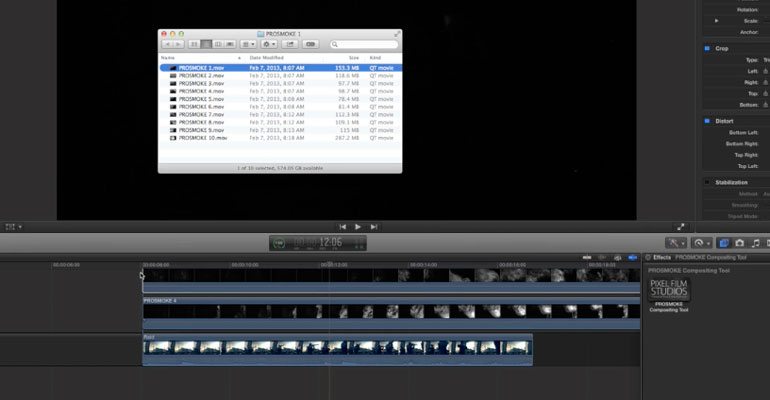The height and width of the screenshot is (400, 770).
Task: Select PROSMOKE 5.mov file
Action: 280,99
